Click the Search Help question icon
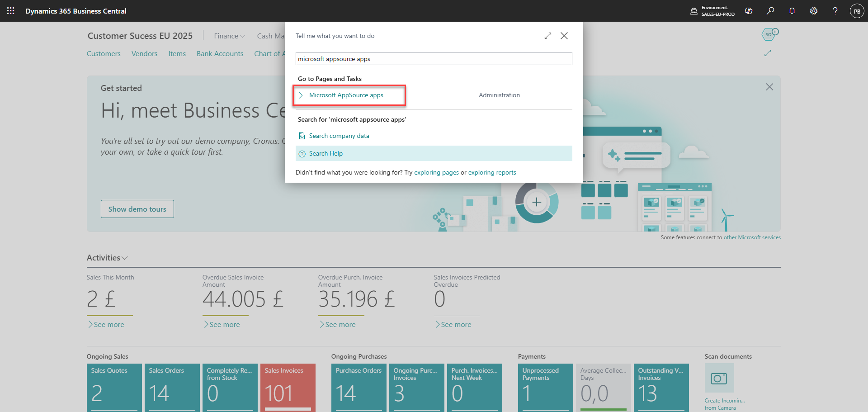This screenshot has height=412, width=868. [x=302, y=154]
